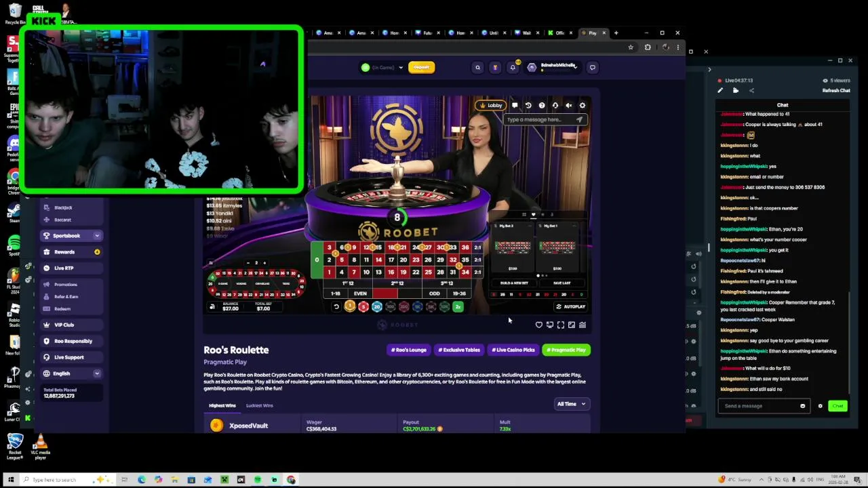
Task: Bet on ODD on the roulette table
Action: click(x=434, y=293)
